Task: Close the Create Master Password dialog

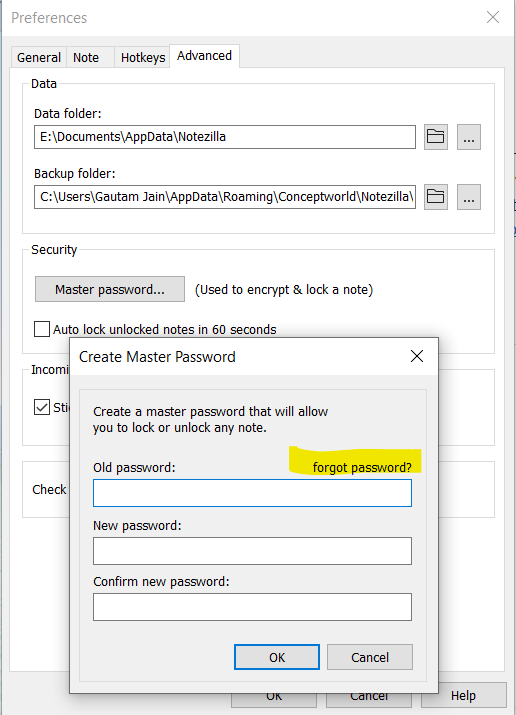Action: pos(417,356)
